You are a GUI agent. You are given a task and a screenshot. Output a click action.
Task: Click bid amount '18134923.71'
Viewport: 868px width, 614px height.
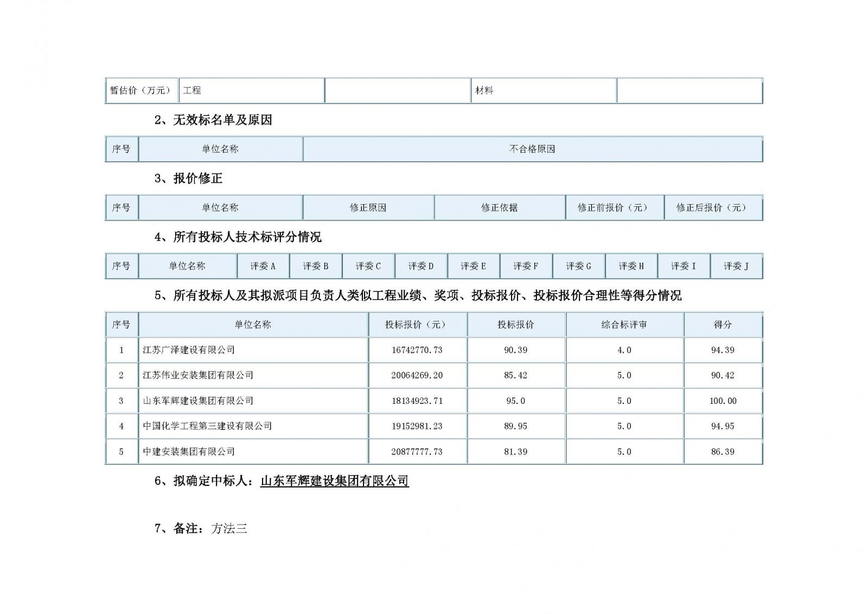pyautogui.click(x=417, y=401)
